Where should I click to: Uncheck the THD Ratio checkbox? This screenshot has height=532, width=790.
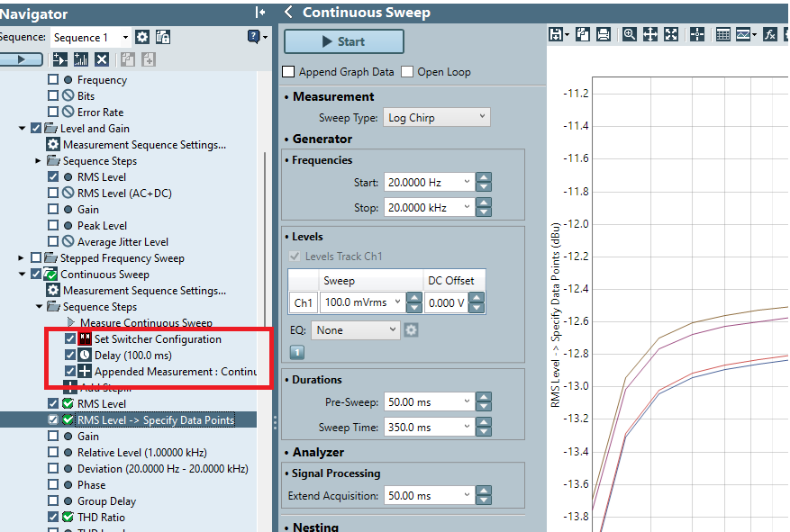(x=53, y=517)
